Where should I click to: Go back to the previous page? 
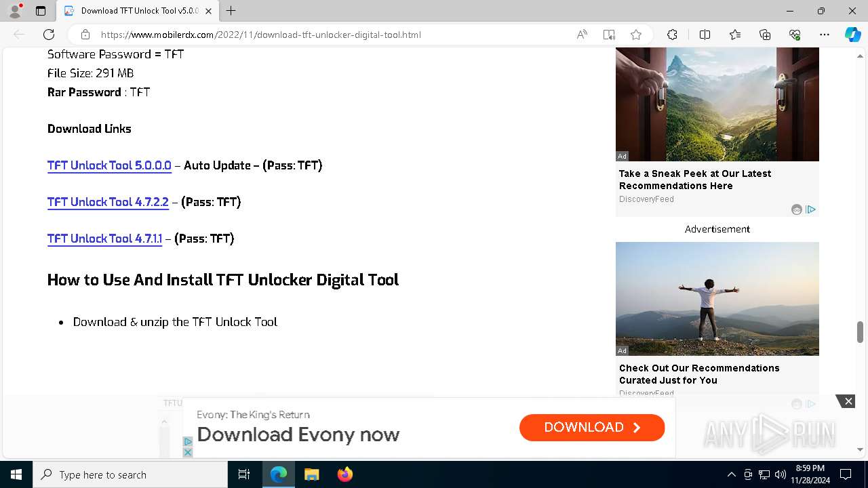pyautogui.click(x=19, y=35)
